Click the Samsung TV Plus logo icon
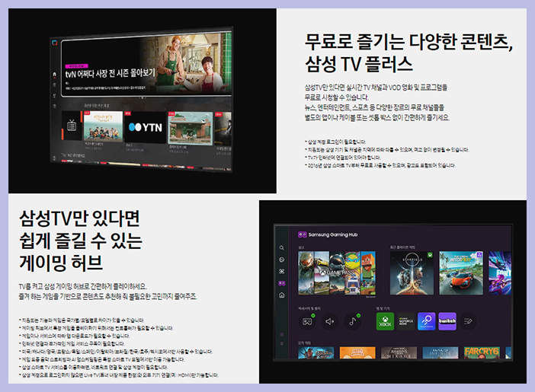Viewport: 535px width, 392px height. click(55, 43)
